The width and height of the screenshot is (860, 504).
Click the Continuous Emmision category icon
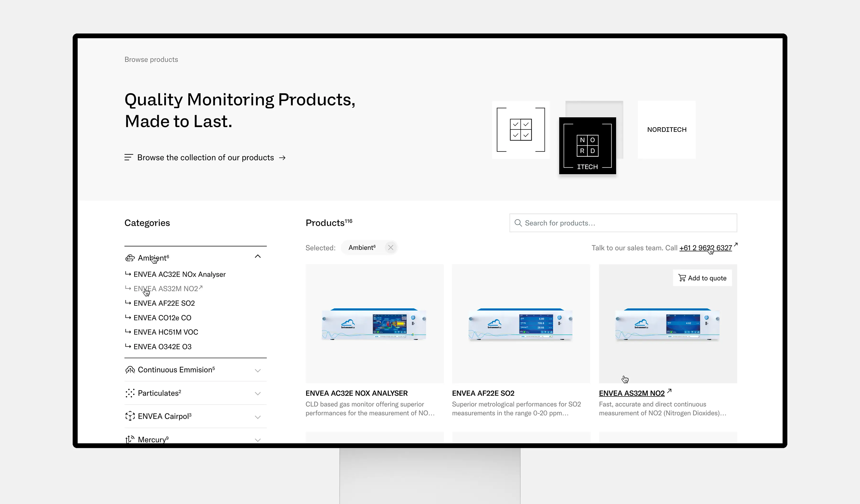[130, 370]
